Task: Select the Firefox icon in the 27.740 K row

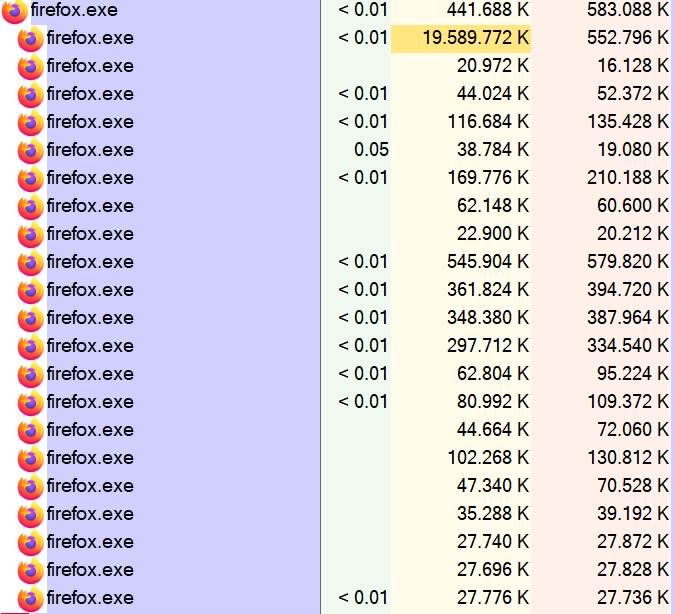Action: click(31, 542)
